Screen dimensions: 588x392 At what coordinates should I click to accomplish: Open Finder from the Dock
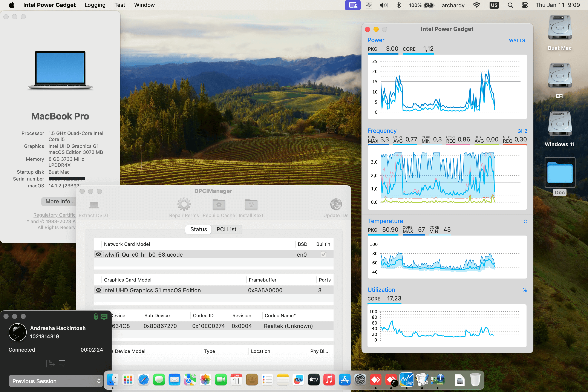[112, 380]
